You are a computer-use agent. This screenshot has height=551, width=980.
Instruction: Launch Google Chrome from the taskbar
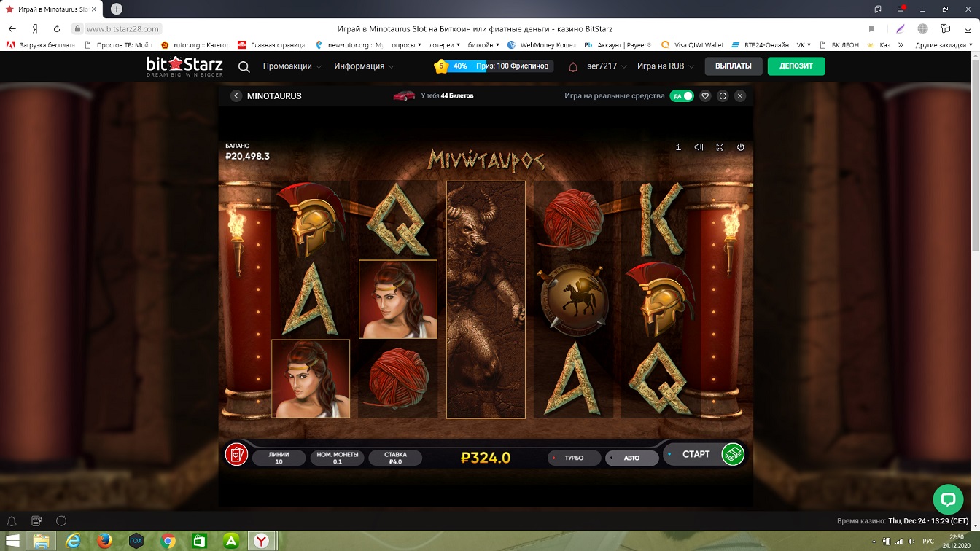click(x=168, y=541)
